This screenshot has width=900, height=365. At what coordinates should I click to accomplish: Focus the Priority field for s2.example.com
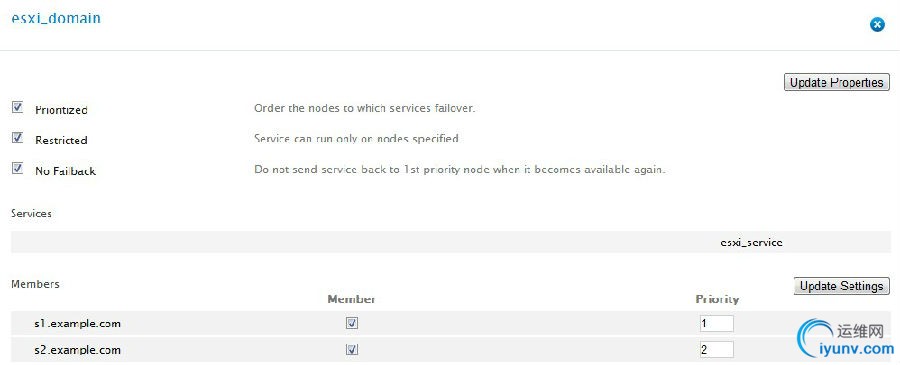716,350
